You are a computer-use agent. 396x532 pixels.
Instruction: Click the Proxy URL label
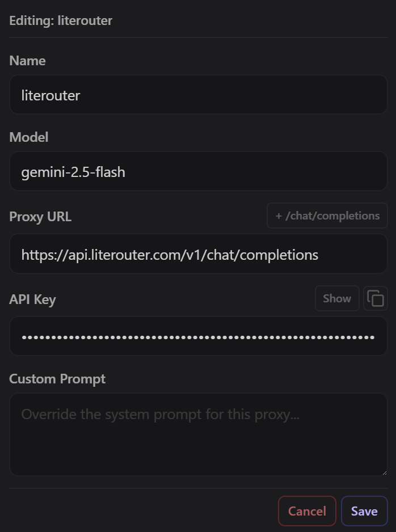click(x=40, y=216)
